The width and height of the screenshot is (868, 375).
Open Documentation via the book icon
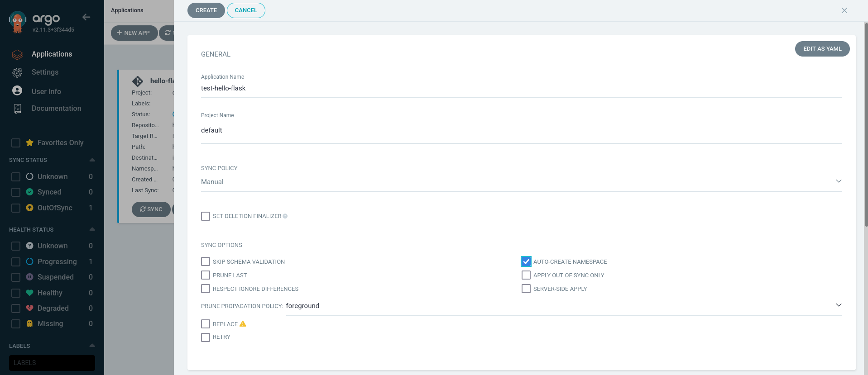click(17, 109)
